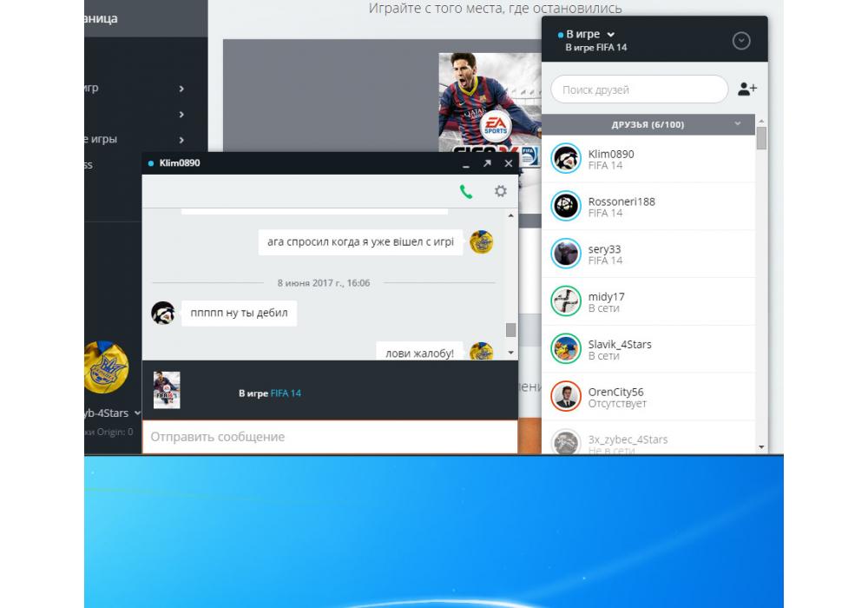Open Klim0890 from the friends list
Viewport: 868px width, 608px height.
coord(610,159)
